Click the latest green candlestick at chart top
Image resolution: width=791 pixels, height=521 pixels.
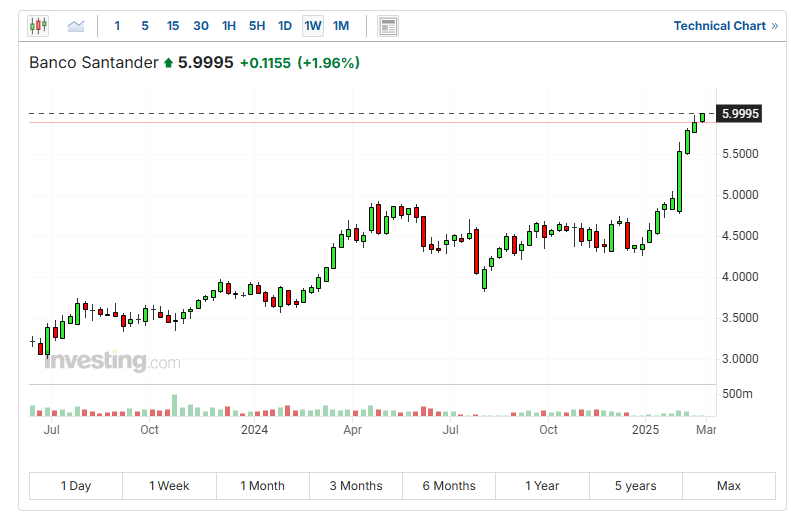pos(702,117)
